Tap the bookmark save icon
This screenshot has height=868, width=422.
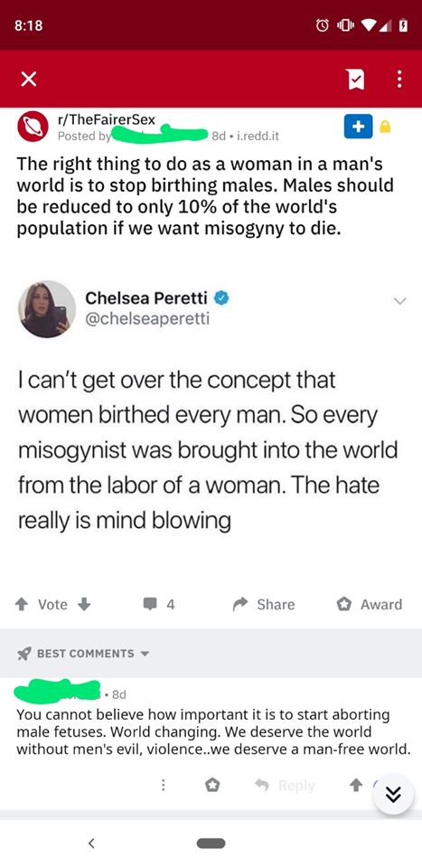click(354, 80)
